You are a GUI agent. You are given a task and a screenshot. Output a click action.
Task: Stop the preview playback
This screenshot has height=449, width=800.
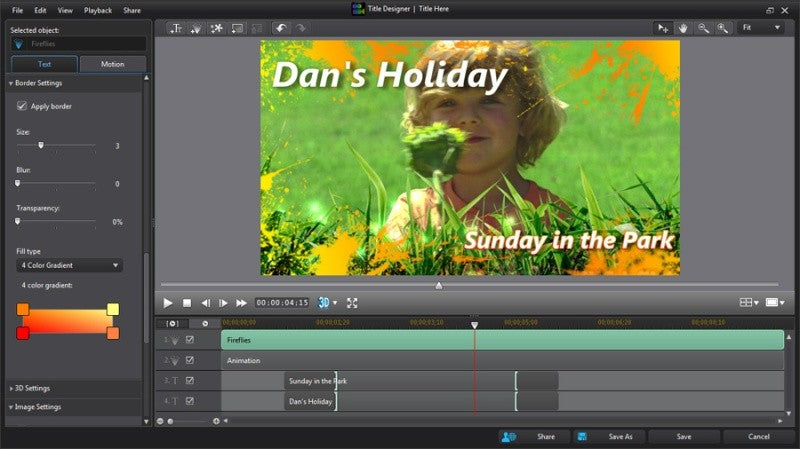[187, 303]
